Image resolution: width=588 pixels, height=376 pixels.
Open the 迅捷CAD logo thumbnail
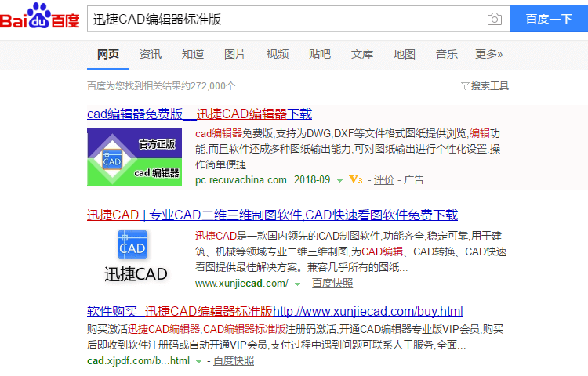point(136,256)
